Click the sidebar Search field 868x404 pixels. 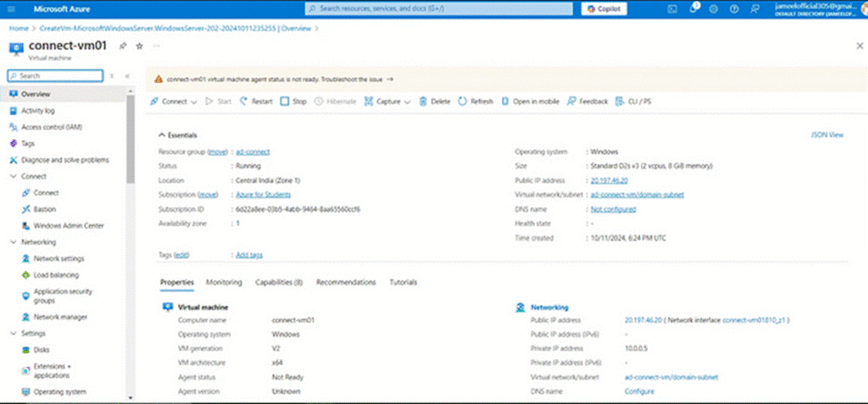[x=58, y=75]
